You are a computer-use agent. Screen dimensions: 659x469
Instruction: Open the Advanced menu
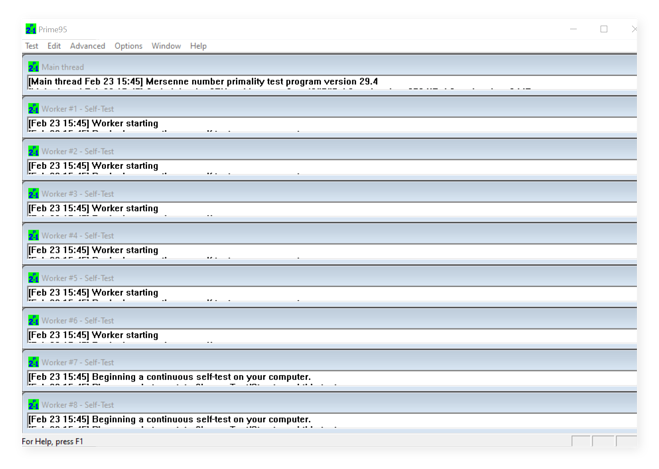pos(87,46)
